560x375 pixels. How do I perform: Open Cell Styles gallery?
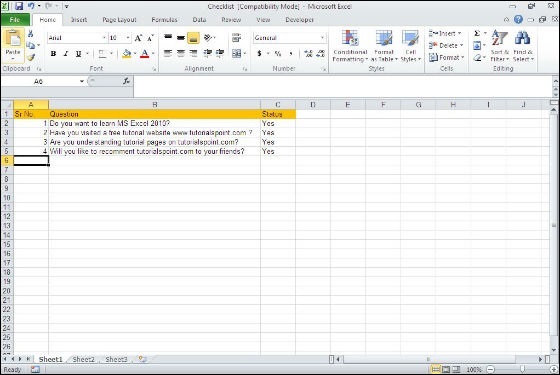[411, 46]
